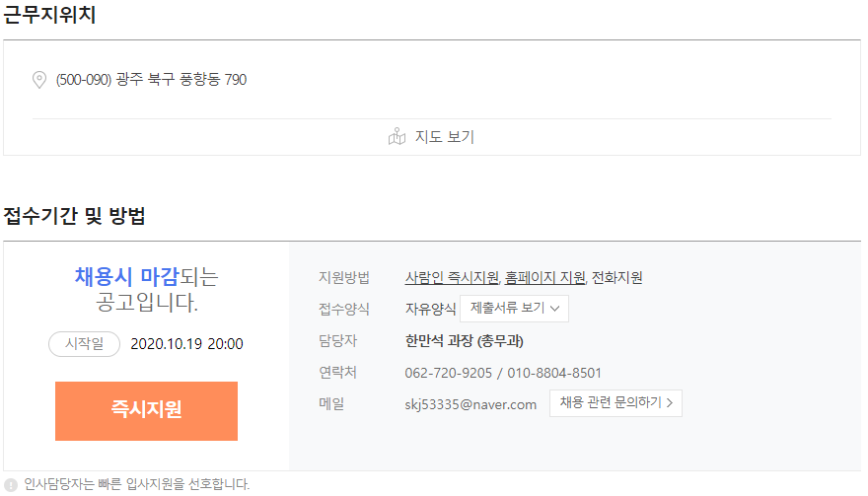The height and width of the screenshot is (496, 868).
Task: Click the map icon beside 지도 보기
Action: coord(397,136)
